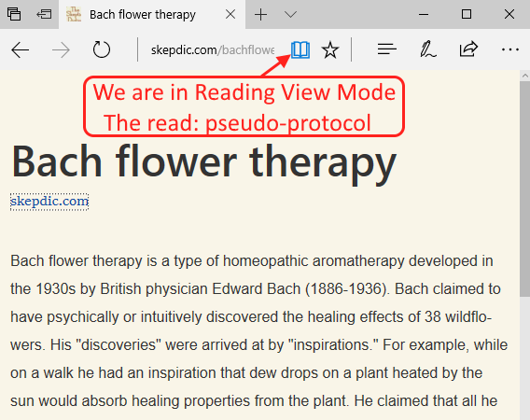Set these tabs aside icon
Screen dimensions: 530x420
click(x=44, y=14)
